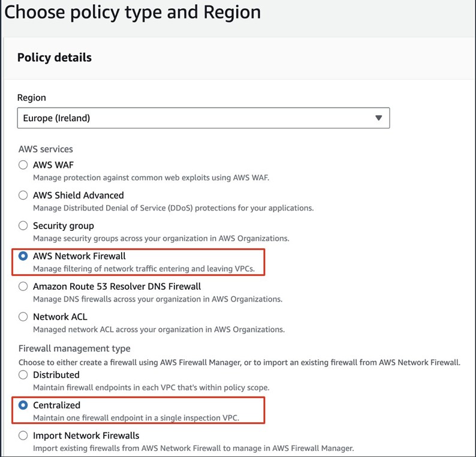Choose the Import Network Firewalls option
This screenshot has height=457, width=476.
23,435
